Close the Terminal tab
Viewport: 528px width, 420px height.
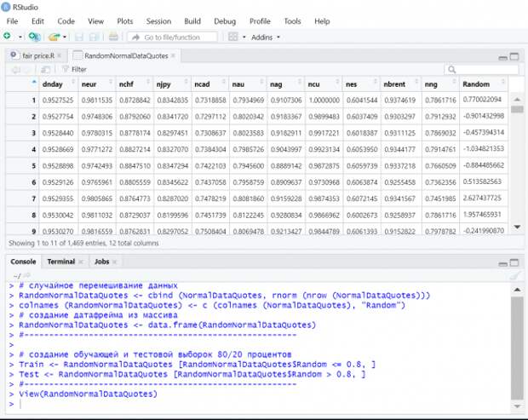click(81, 262)
